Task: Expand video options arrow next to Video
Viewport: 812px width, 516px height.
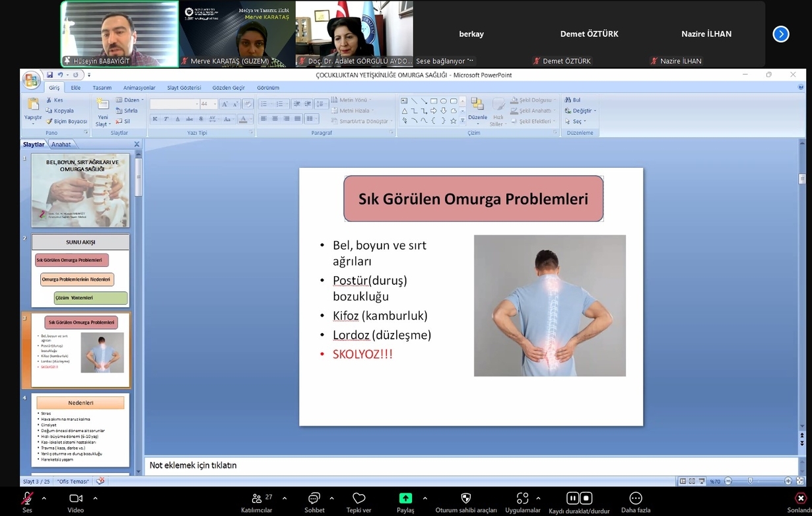Action: point(95,498)
